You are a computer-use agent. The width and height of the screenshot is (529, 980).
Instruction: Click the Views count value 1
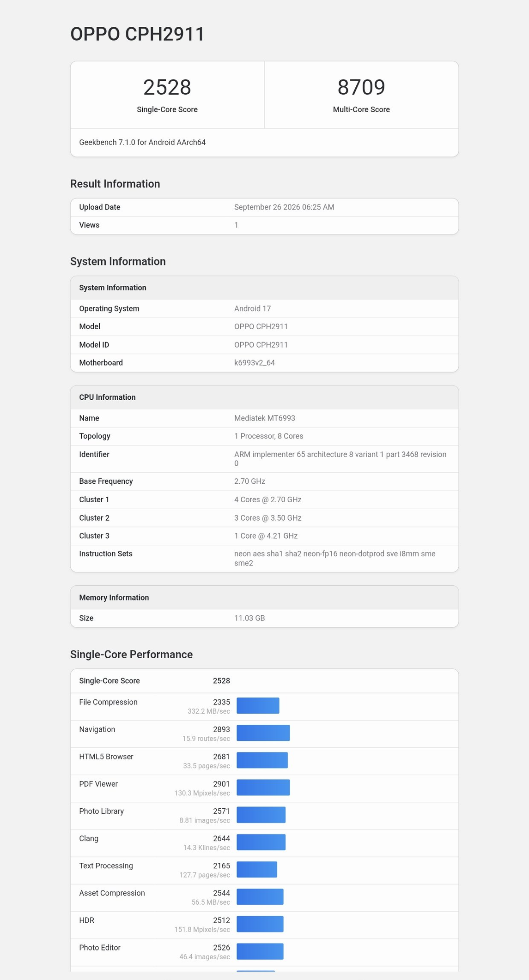[236, 225]
